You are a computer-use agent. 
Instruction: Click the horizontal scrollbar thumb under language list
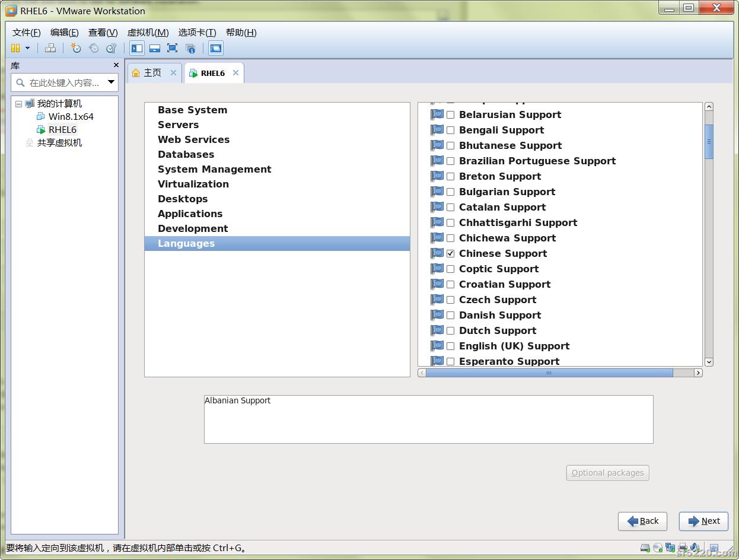(x=549, y=373)
